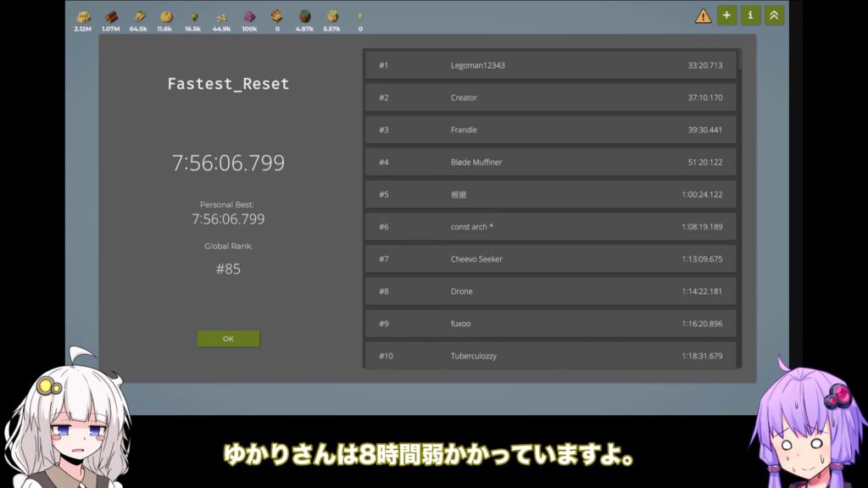868x488 pixels.
Task: Select the Frandle leaderboard row
Action: point(550,130)
